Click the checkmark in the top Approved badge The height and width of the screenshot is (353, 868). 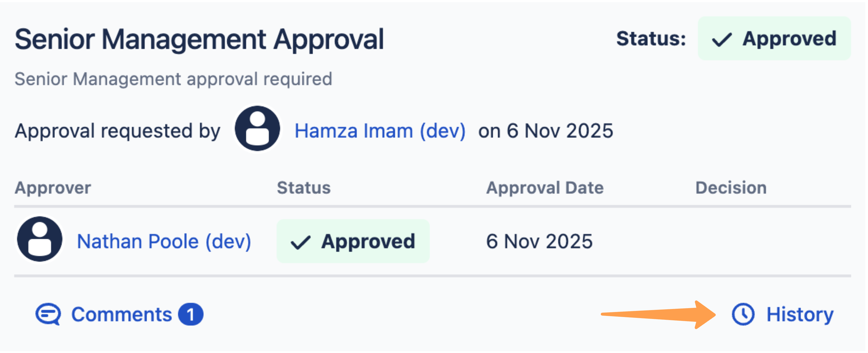(x=722, y=39)
